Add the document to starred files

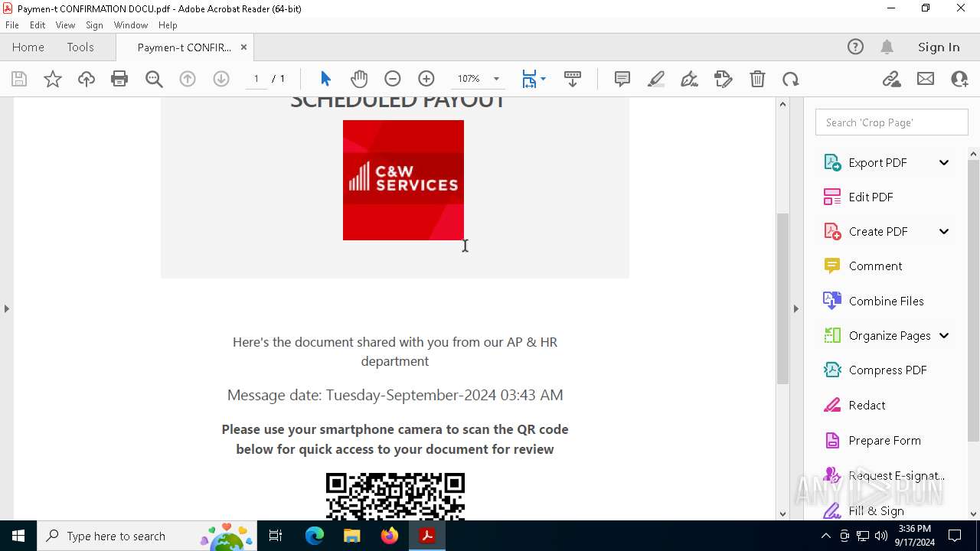click(x=53, y=79)
